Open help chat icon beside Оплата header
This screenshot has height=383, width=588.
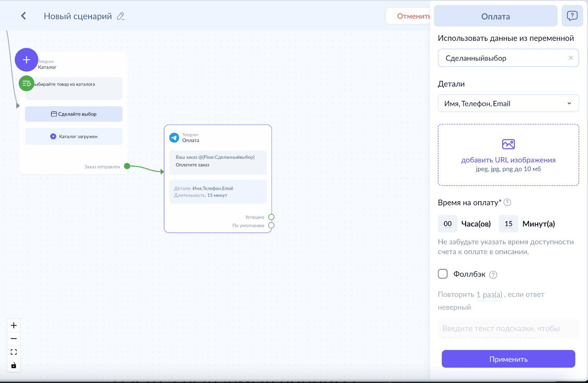pos(572,16)
